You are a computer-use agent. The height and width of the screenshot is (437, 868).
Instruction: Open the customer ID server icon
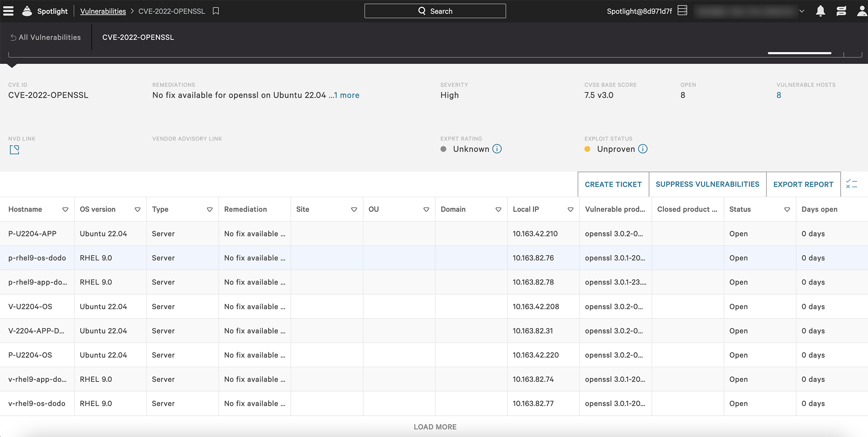pyautogui.click(x=682, y=10)
